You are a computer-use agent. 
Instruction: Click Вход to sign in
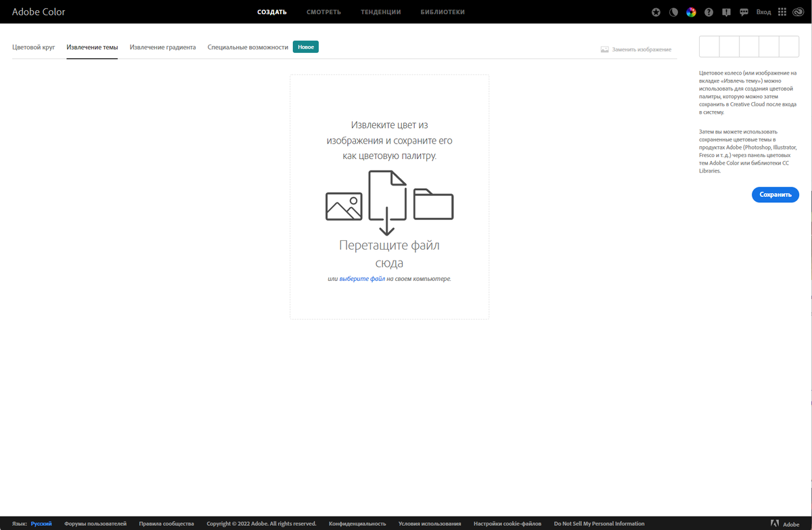point(763,12)
